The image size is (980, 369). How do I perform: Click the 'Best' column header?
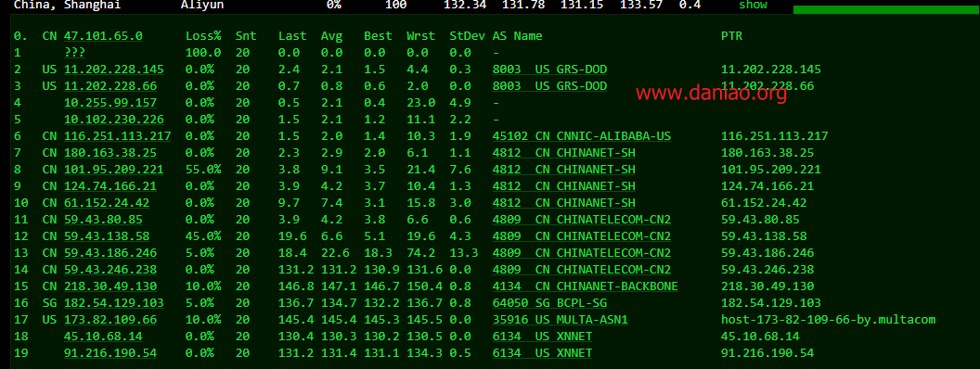pos(378,36)
